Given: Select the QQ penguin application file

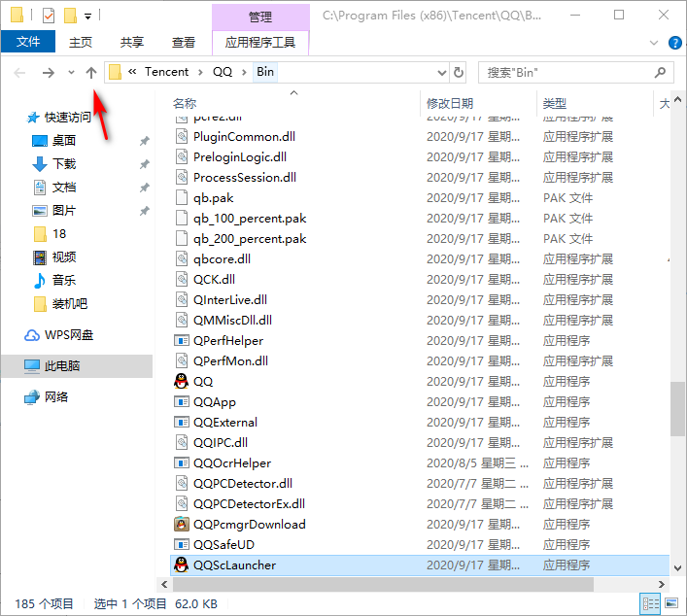Looking at the screenshot, I should [x=203, y=382].
